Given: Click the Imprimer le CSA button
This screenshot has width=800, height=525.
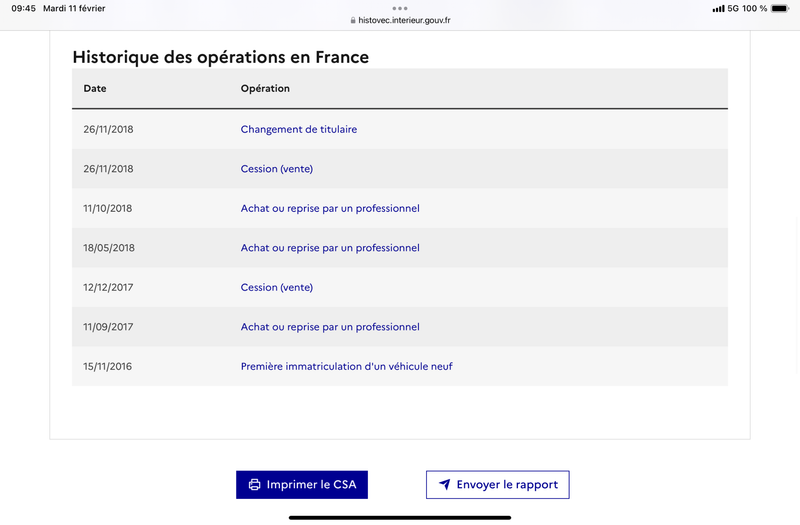Looking at the screenshot, I should pos(302,485).
